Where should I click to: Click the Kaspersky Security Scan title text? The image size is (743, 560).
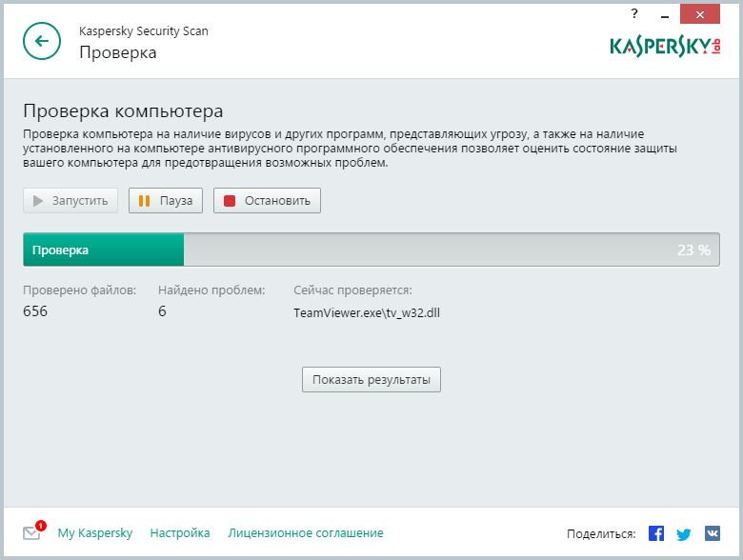click(144, 31)
